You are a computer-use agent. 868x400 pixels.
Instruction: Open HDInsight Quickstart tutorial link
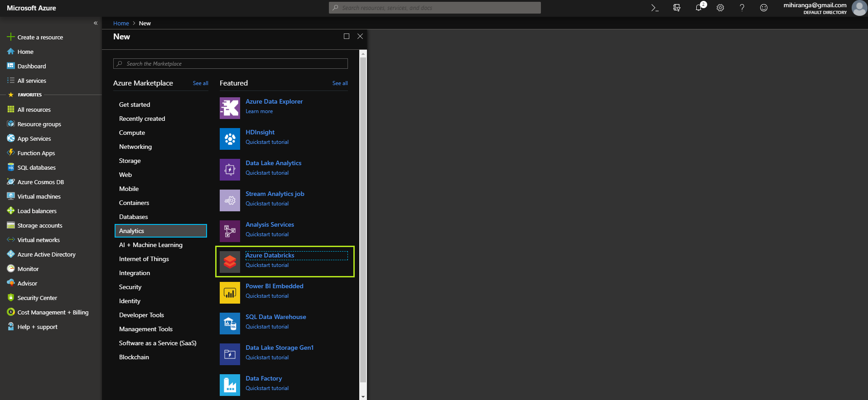[267, 142]
